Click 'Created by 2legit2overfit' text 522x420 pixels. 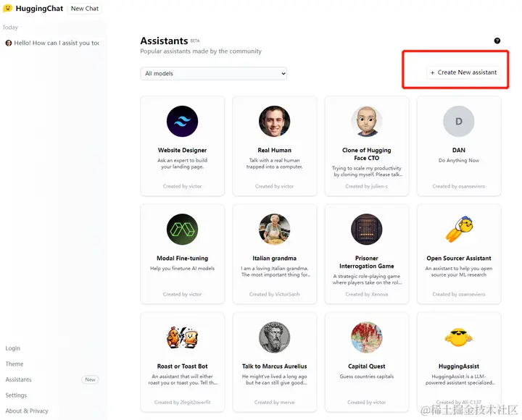coord(183,403)
